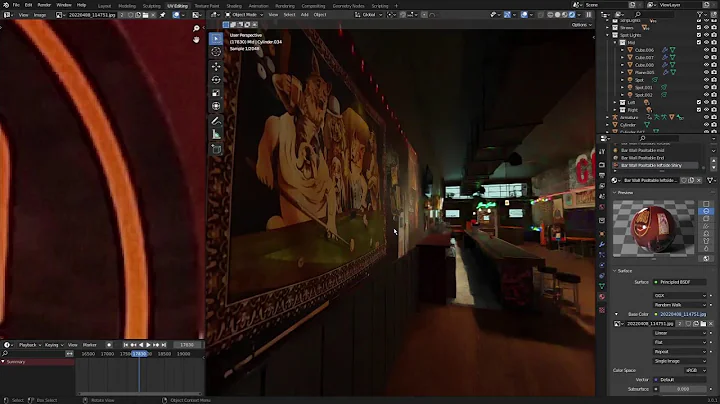The image size is (720, 404).
Task: Click the Blender logo menu
Action: (x=6, y=5)
